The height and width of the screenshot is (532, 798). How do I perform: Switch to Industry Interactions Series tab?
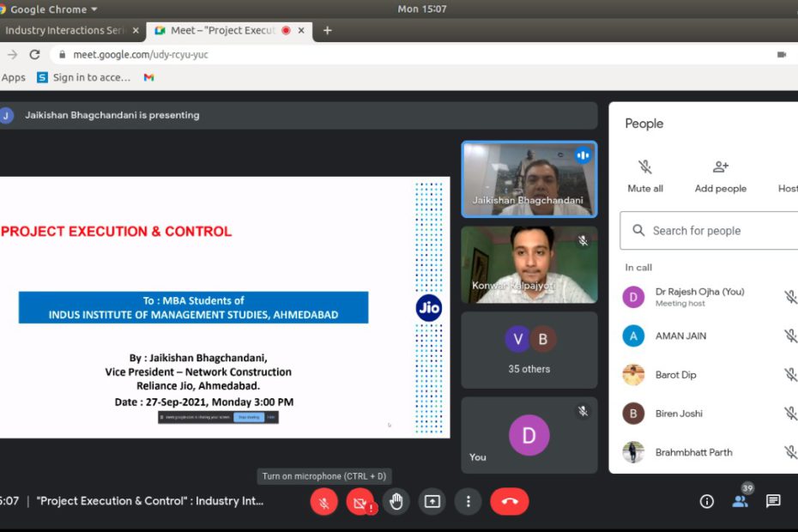(64, 30)
